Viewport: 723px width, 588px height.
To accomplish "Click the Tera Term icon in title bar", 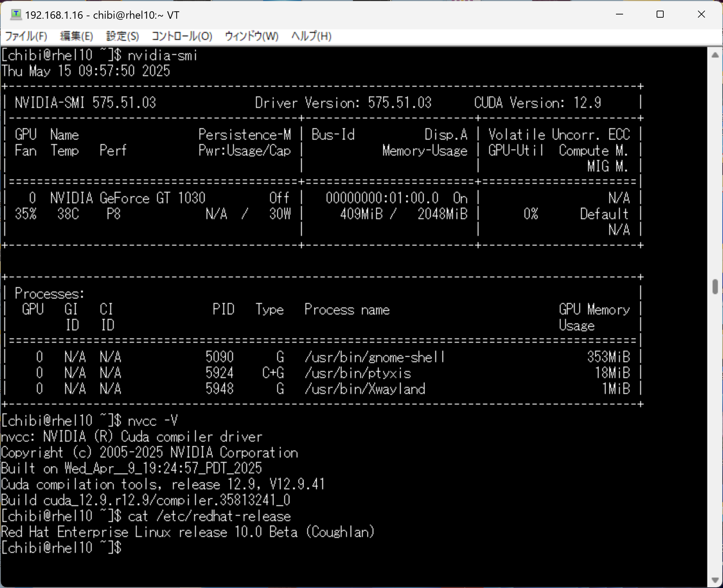I will (x=16, y=14).
